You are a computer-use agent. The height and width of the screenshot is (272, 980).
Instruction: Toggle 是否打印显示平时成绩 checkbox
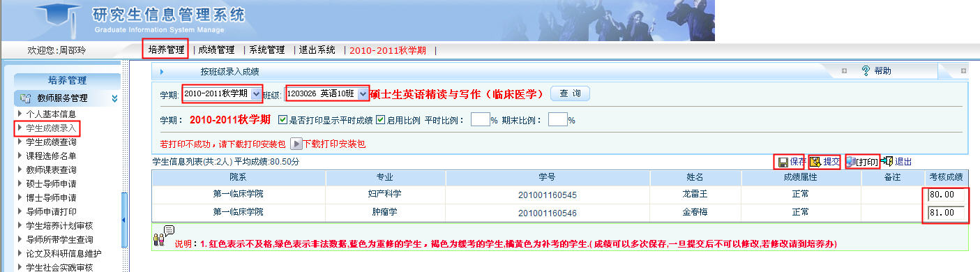pos(282,120)
